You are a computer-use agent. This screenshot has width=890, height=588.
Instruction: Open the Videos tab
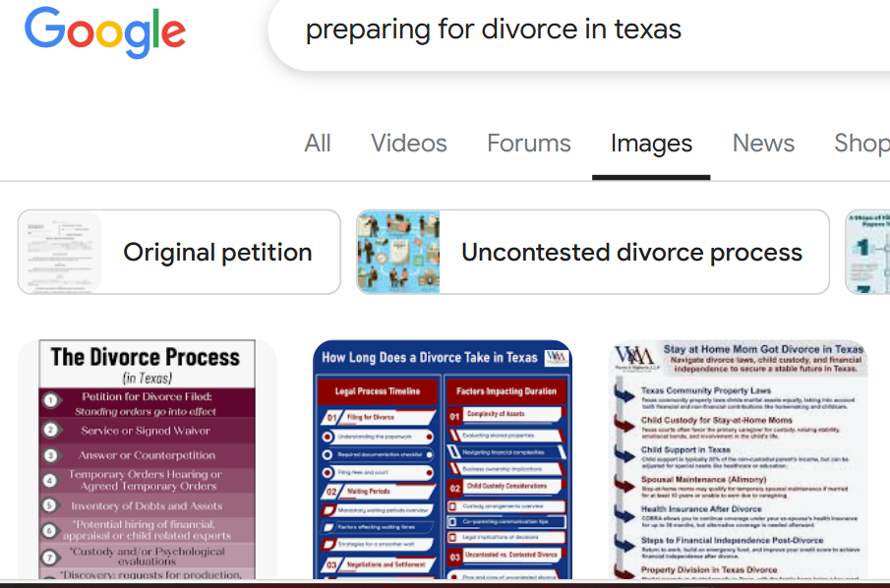(x=409, y=143)
